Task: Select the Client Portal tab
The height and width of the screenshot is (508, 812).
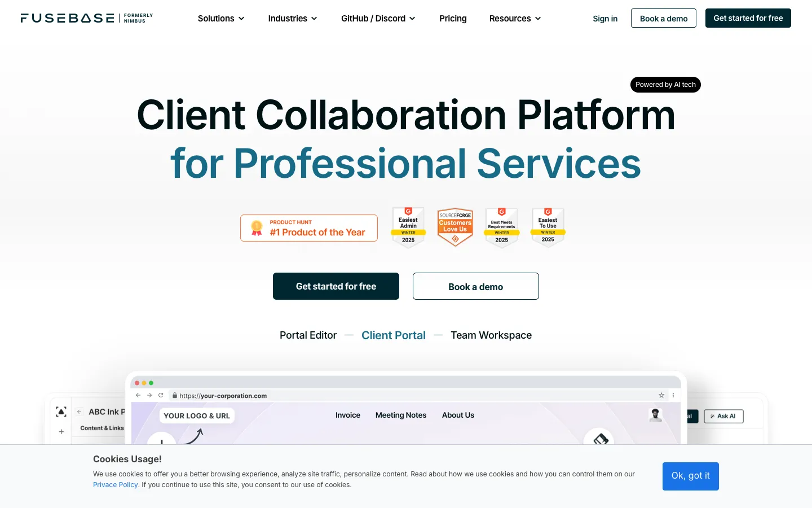Action: (394, 335)
